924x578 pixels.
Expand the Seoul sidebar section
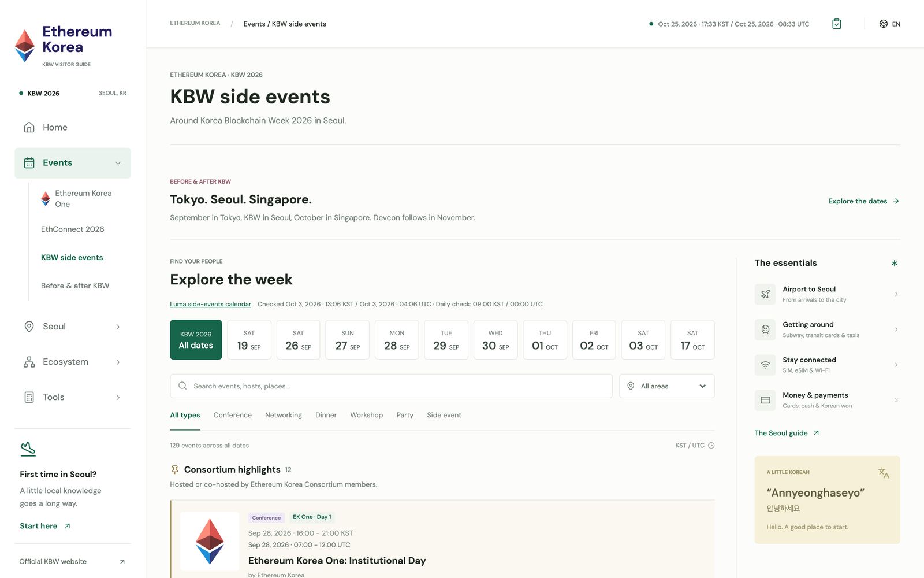tap(118, 327)
